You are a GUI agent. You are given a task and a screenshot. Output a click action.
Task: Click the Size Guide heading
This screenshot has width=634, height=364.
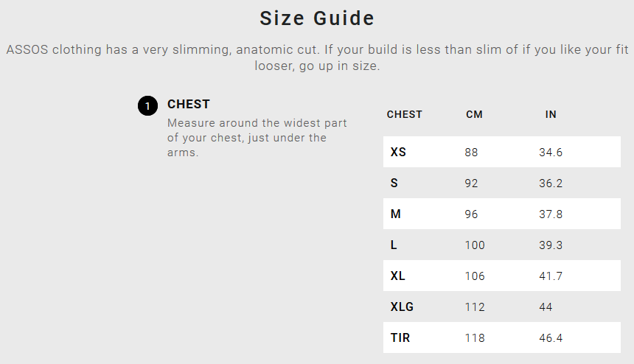(317, 18)
